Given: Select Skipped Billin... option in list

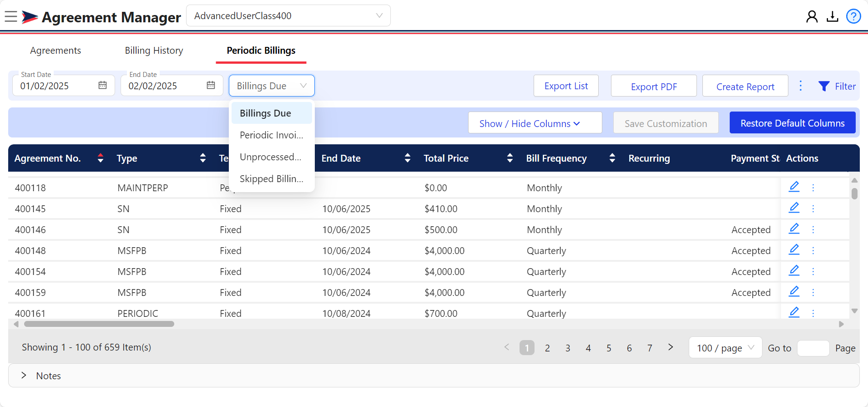Looking at the screenshot, I should [272, 178].
